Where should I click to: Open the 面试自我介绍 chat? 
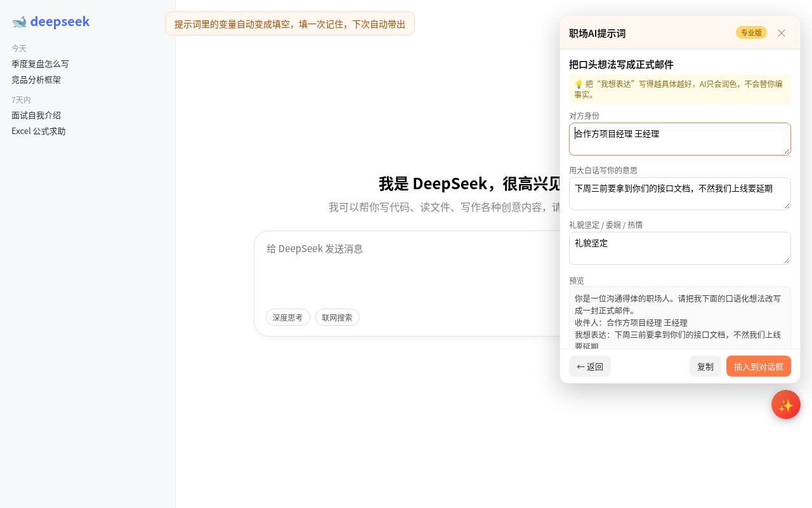(36, 116)
